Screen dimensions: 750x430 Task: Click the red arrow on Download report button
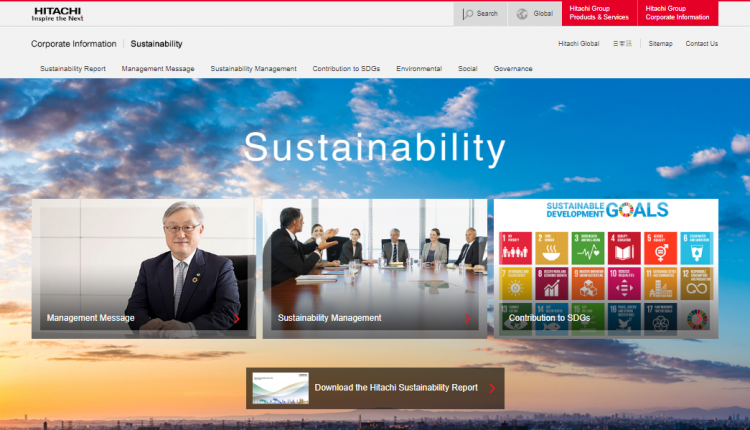click(492, 388)
